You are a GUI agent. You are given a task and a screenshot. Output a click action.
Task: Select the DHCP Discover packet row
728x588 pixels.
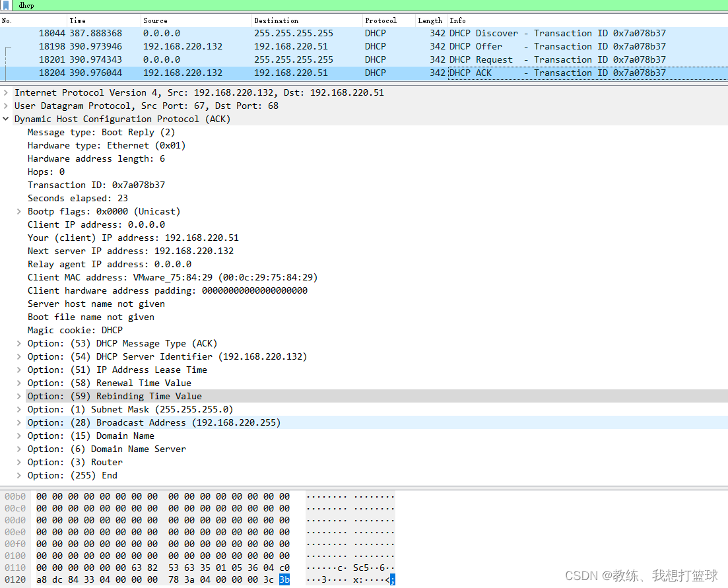264,33
